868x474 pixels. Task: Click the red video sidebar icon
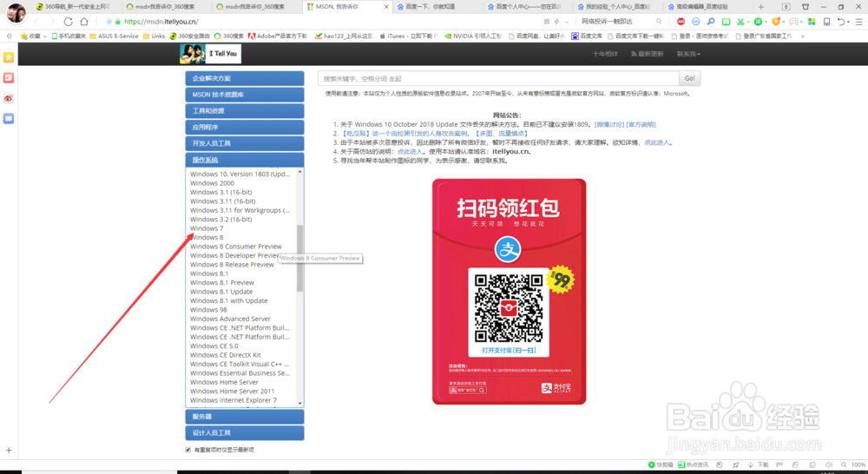[x=9, y=78]
